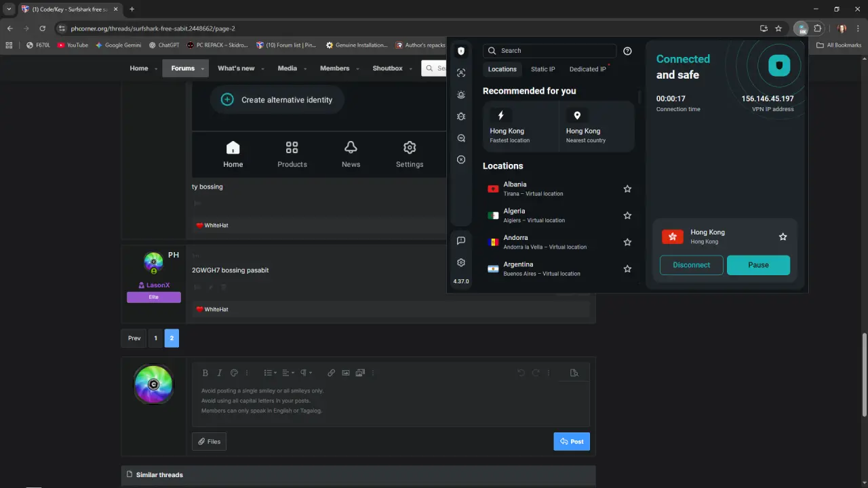This screenshot has height=488, width=868.
Task: Open the Antivirus bug icon in sidebar
Action: click(461, 117)
